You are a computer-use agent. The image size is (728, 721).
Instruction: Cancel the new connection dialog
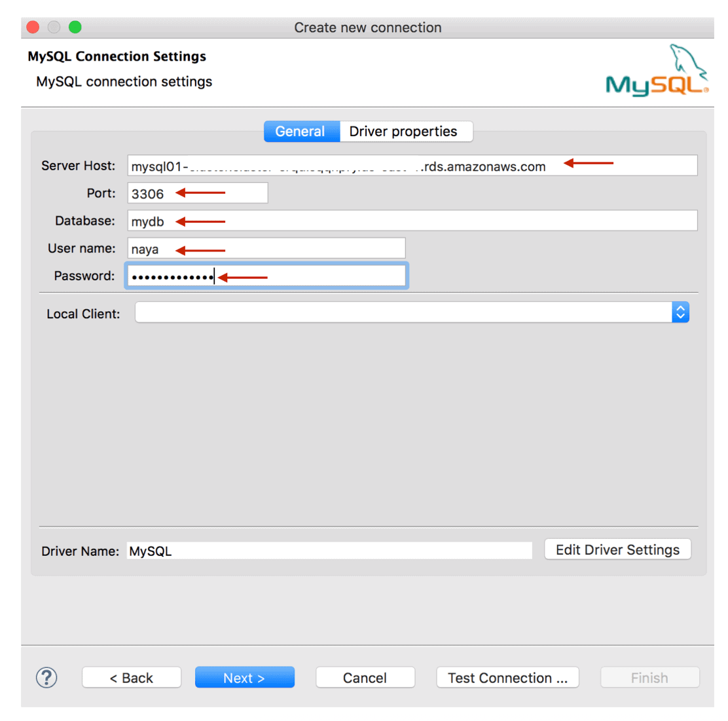[x=365, y=678]
